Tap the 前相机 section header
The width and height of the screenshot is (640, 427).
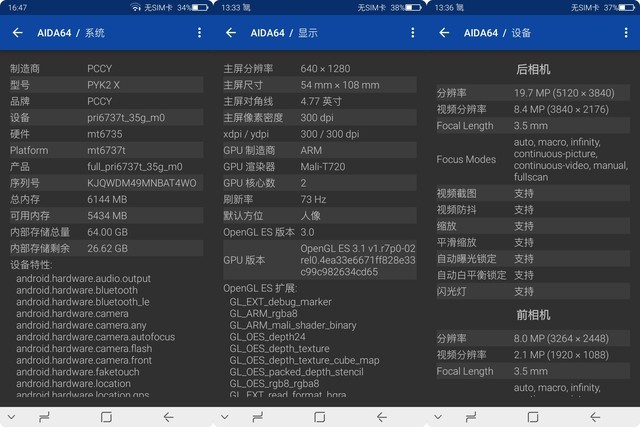[x=533, y=315]
